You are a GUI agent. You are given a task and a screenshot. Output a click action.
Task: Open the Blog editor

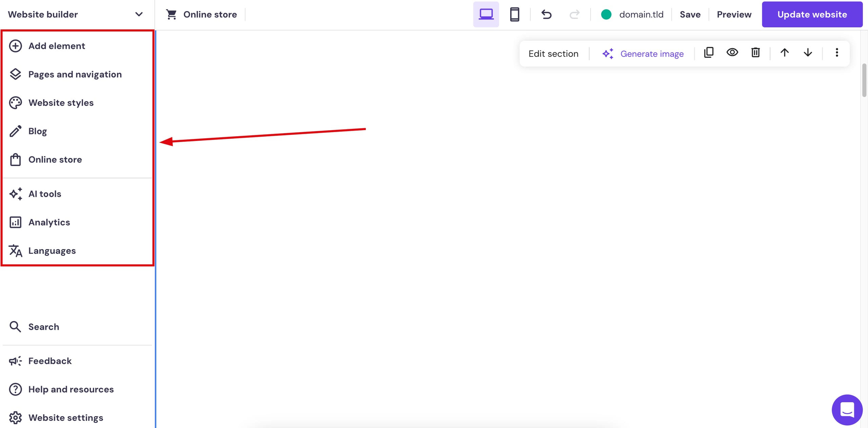point(38,131)
